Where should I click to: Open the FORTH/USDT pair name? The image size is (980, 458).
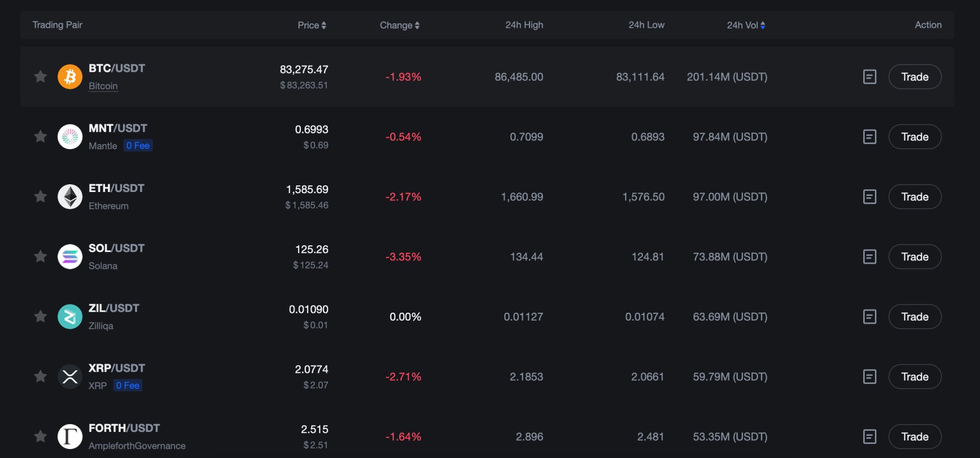[x=124, y=429]
